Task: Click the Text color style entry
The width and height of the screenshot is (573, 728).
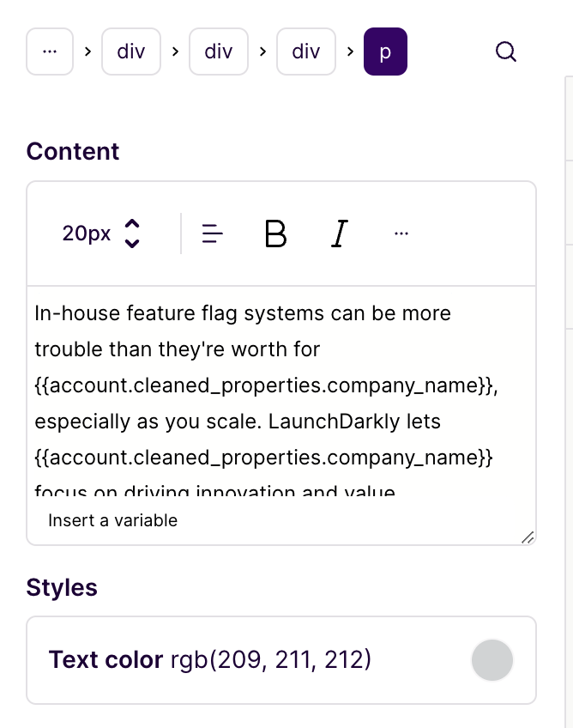Action: click(210, 659)
